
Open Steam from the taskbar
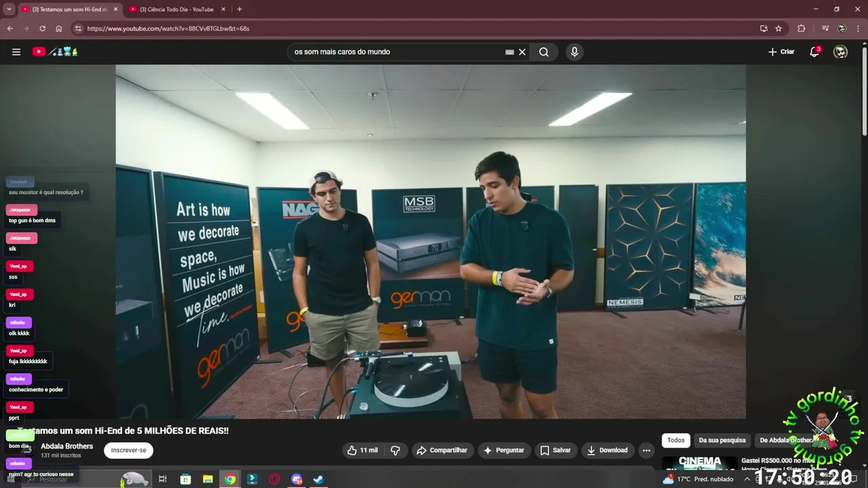[319, 479]
